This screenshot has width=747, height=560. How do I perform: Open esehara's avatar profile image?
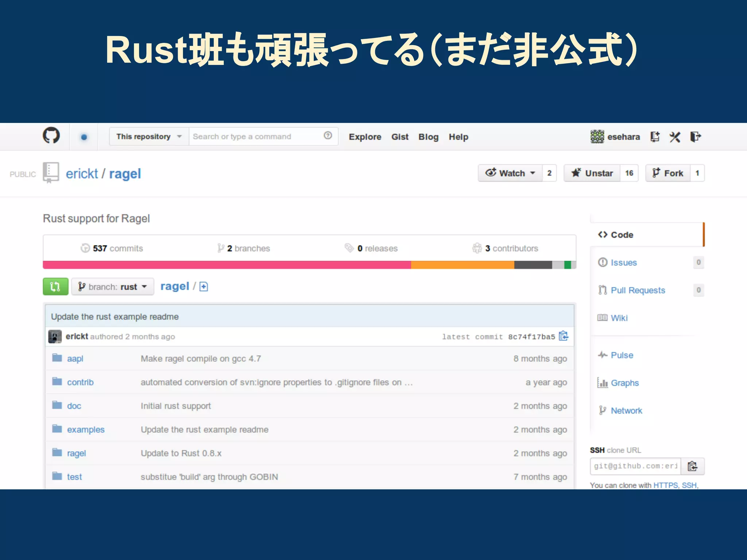click(597, 137)
